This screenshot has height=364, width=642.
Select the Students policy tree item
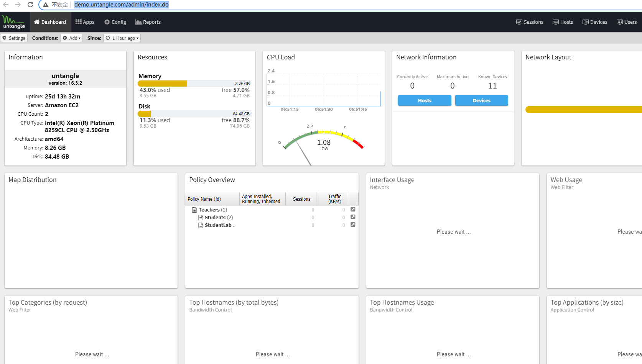click(x=216, y=217)
